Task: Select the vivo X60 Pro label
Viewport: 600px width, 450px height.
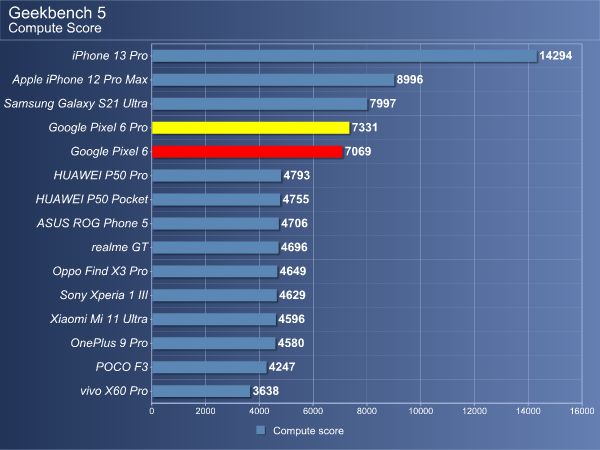Action: [x=114, y=391]
